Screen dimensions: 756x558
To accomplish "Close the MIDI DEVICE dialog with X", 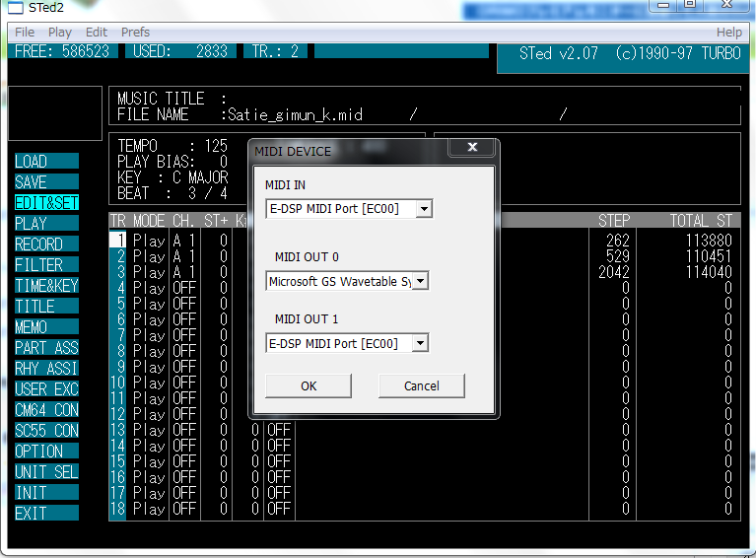I will point(471,148).
